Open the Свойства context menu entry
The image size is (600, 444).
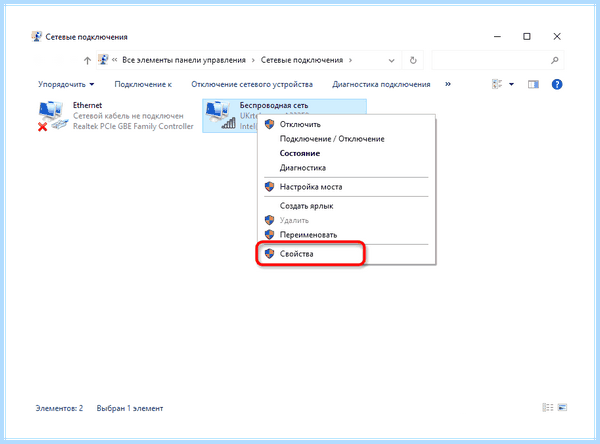pos(346,253)
